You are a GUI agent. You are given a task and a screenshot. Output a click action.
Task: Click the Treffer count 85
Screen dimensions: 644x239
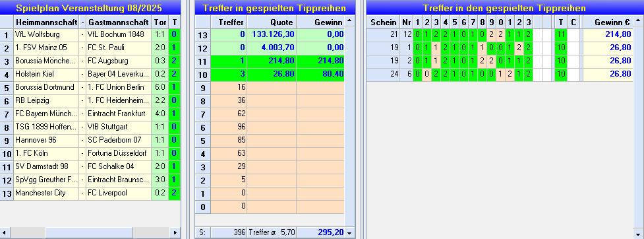229,140
